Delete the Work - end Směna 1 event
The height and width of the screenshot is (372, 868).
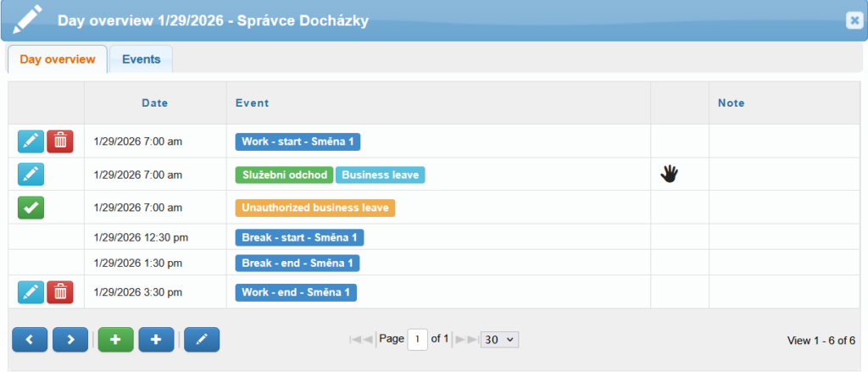(x=60, y=292)
